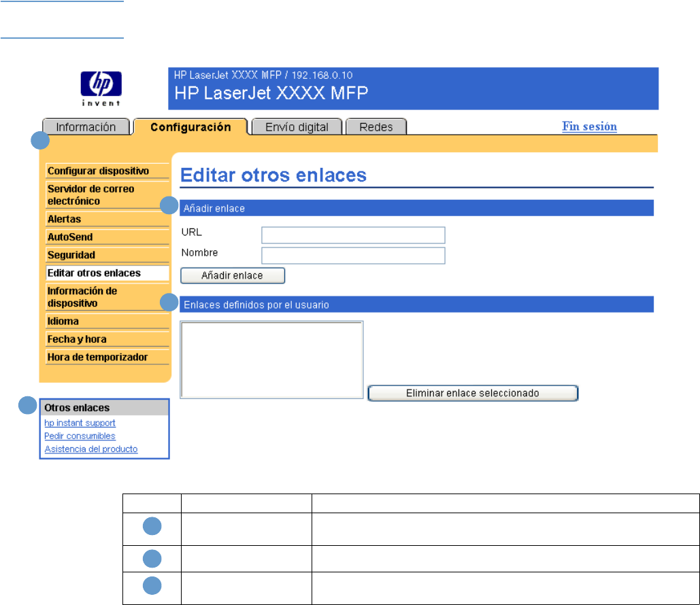
Task: Select the Configuración tab
Action: click(190, 127)
